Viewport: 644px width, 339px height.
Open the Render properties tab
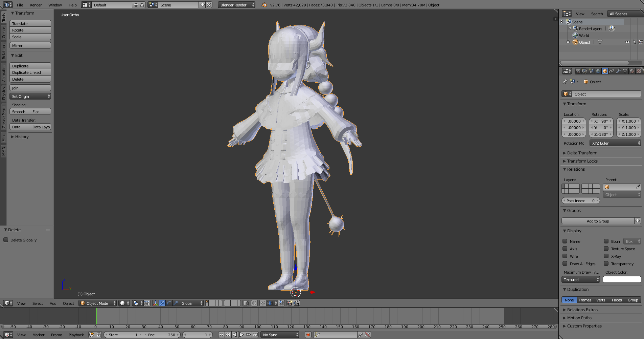click(578, 71)
